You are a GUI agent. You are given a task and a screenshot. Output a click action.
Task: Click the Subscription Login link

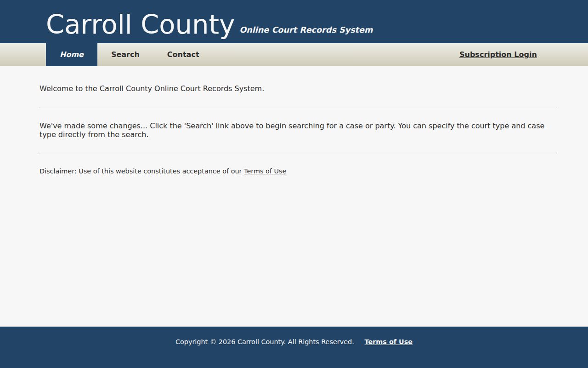point(498,55)
